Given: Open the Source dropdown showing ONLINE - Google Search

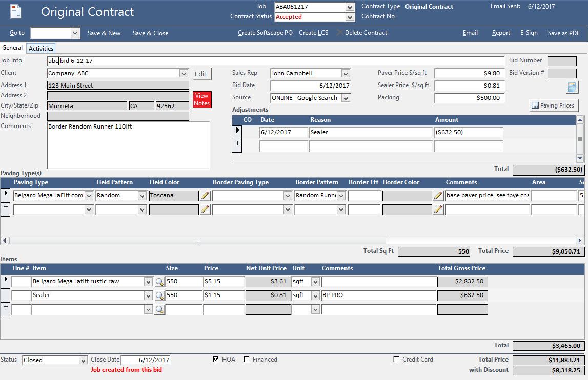Looking at the screenshot, I should point(347,97).
